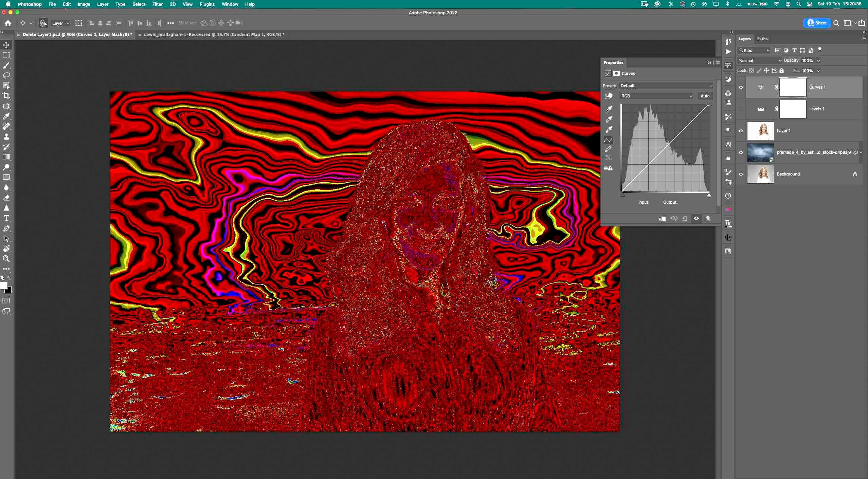Click the clip to layer icon
This screenshot has width=868, height=479.
coord(662,219)
